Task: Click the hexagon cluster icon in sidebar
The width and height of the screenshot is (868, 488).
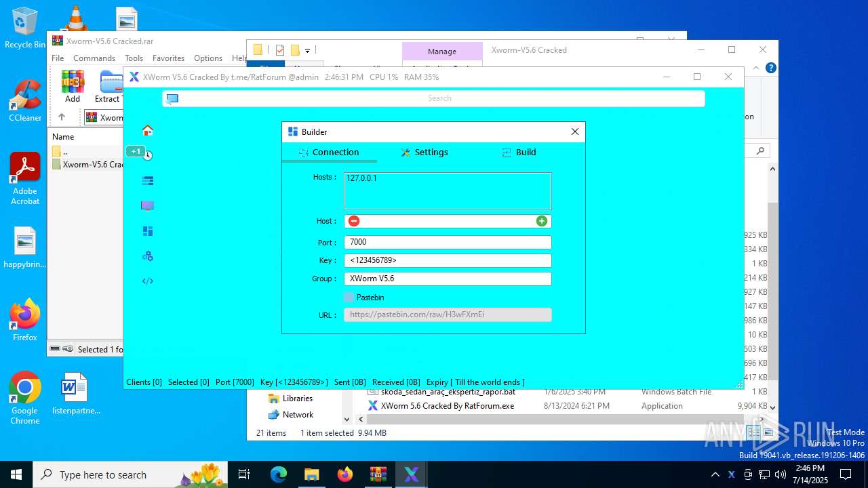Action: 147,256
